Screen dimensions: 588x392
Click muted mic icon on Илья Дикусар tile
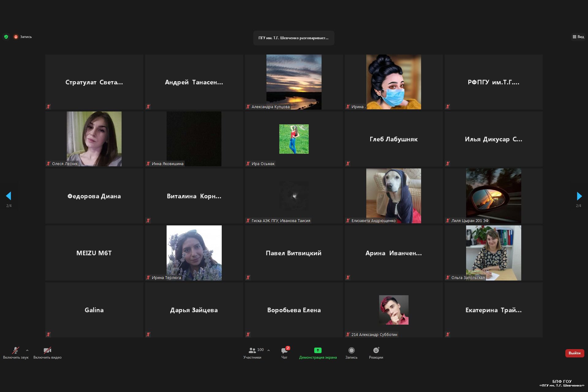point(448,164)
